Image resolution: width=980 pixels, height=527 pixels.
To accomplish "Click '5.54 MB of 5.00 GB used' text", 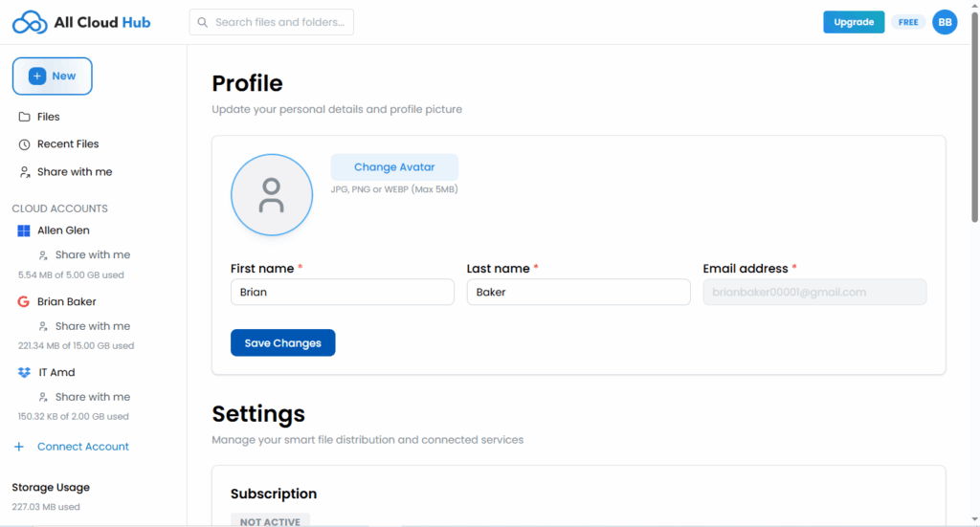I will 71,274.
